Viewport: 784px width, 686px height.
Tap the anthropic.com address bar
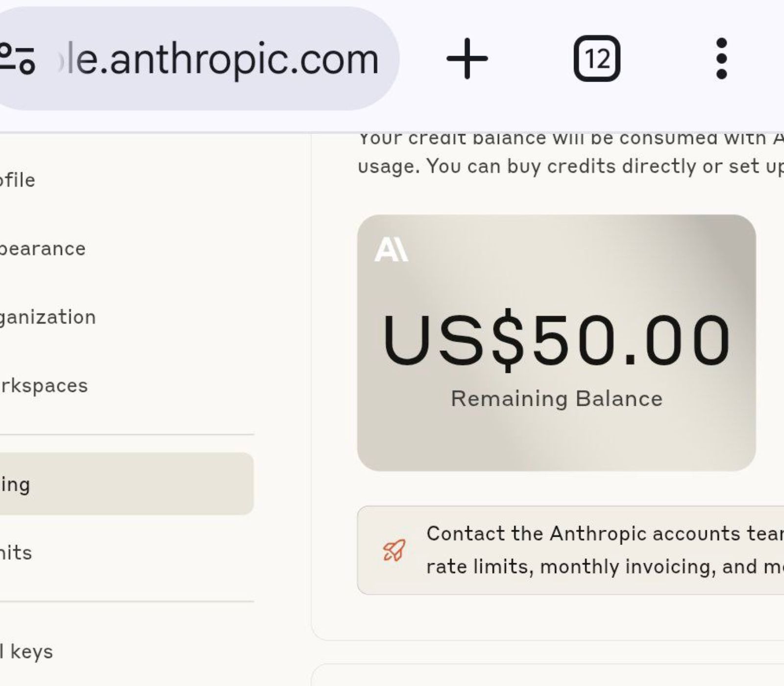pyautogui.click(x=220, y=59)
